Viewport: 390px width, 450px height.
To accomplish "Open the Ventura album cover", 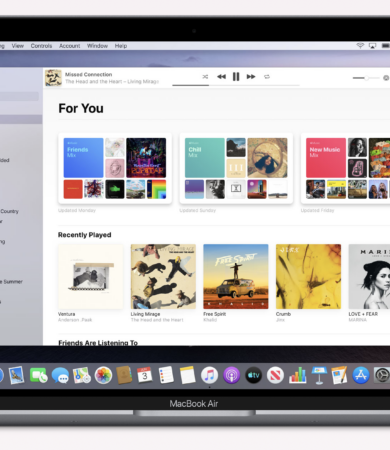I will point(91,277).
